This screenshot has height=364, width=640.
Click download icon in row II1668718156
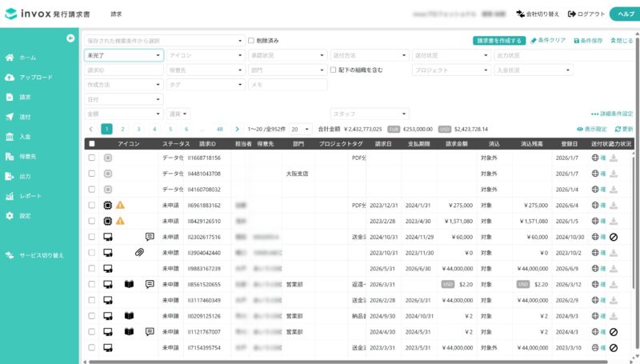(614, 158)
